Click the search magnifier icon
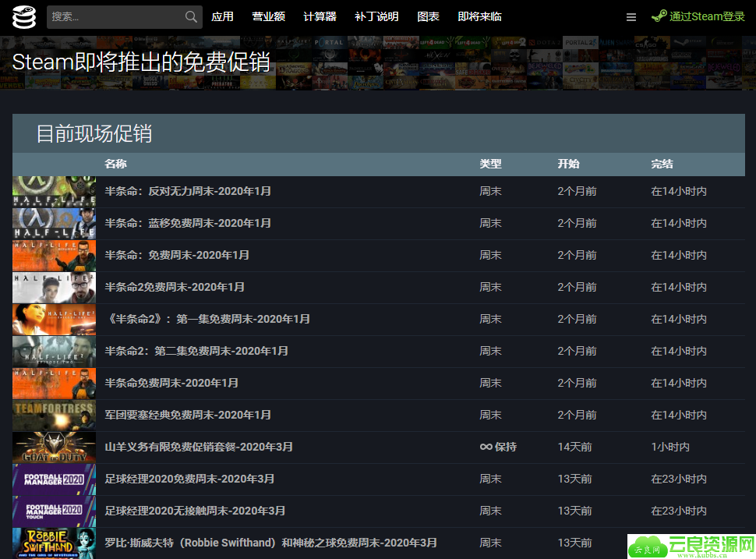This screenshot has width=756, height=559. tap(191, 16)
